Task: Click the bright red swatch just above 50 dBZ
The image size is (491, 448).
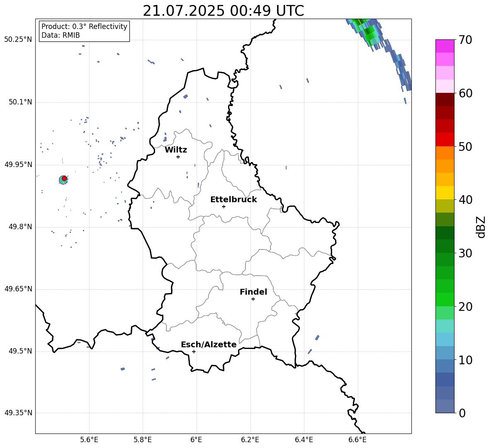Action: [445, 140]
